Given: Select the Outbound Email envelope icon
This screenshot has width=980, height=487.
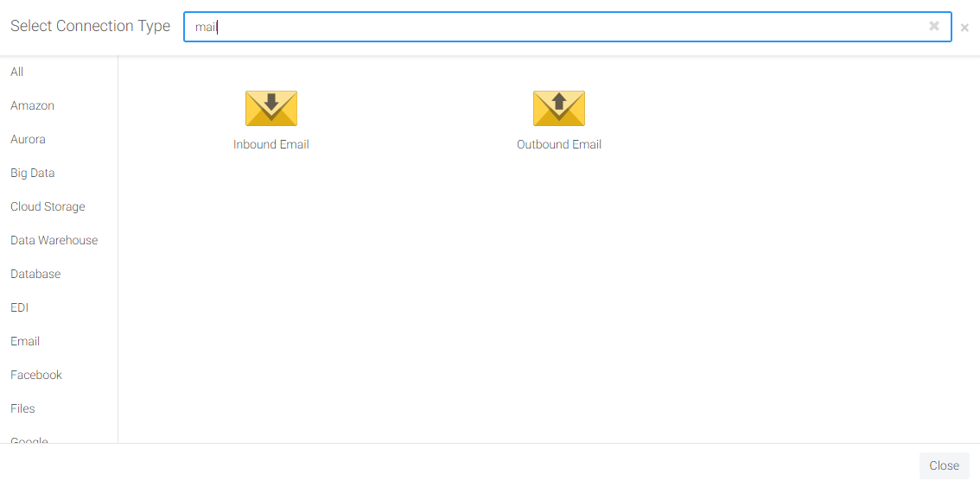Looking at the screenshot, I should pyautogui.click(x=559, y=109).
